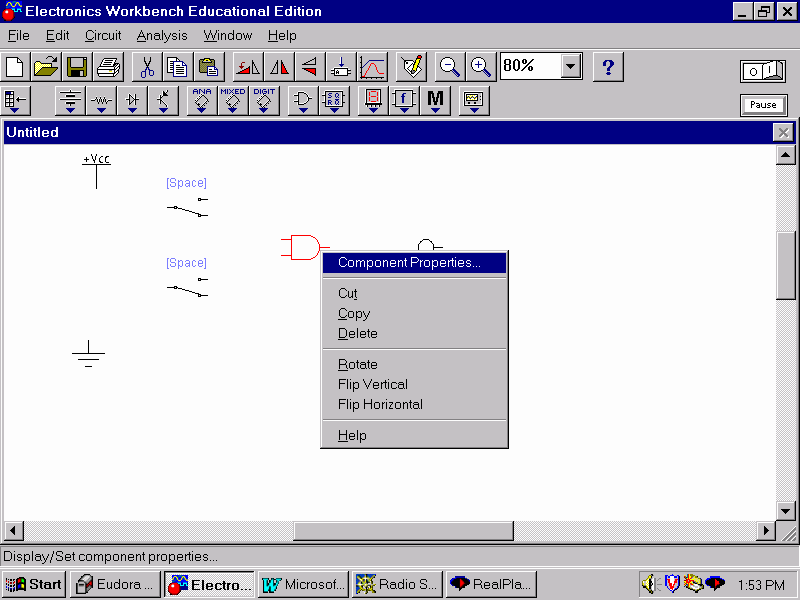Choose Help from the context menu

(x=414, y=435)
